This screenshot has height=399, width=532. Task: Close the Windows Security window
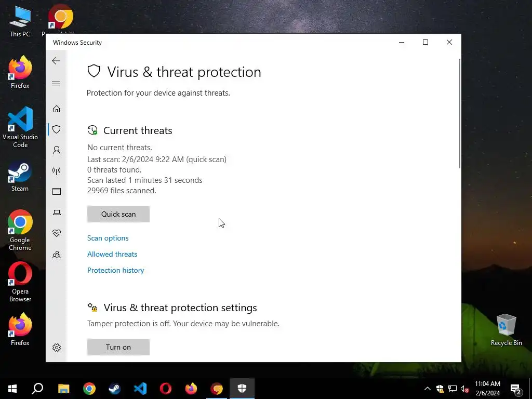[x=449, y=42]
